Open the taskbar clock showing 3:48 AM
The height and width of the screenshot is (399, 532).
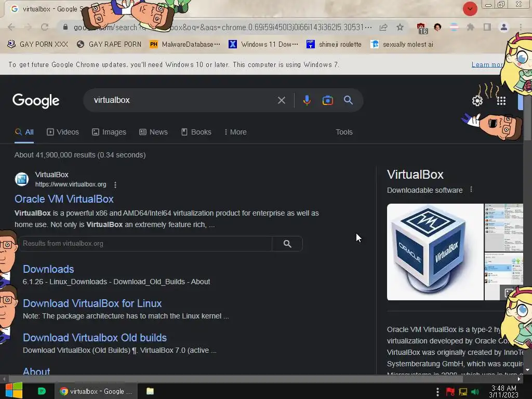tap(504, 392)
